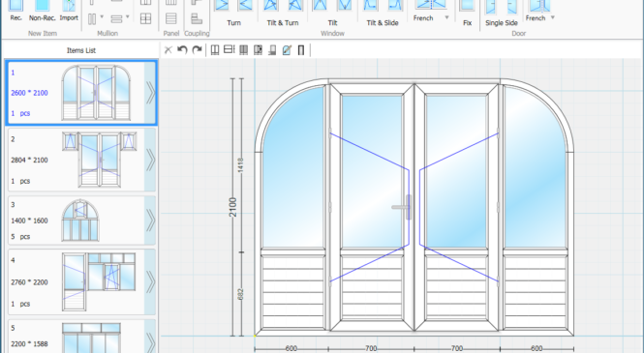Insert a French door
644x353 pixels.
coord(539,10)
